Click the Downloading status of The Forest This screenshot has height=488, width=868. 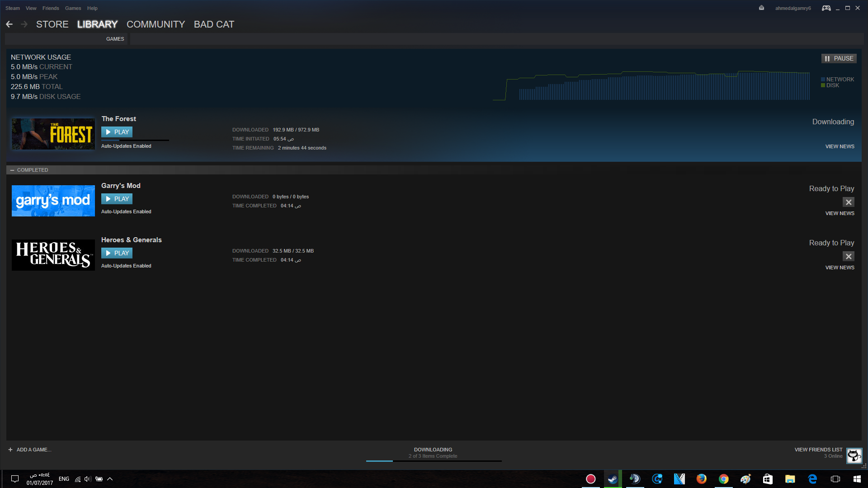pyautogui.click(x=833, y=122)
